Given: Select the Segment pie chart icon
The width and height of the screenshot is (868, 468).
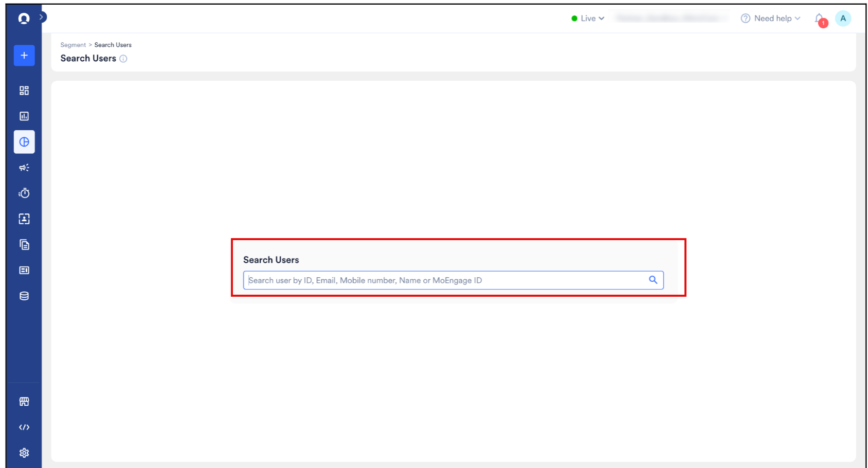Looking at the screenshot, I should (24, 142).
